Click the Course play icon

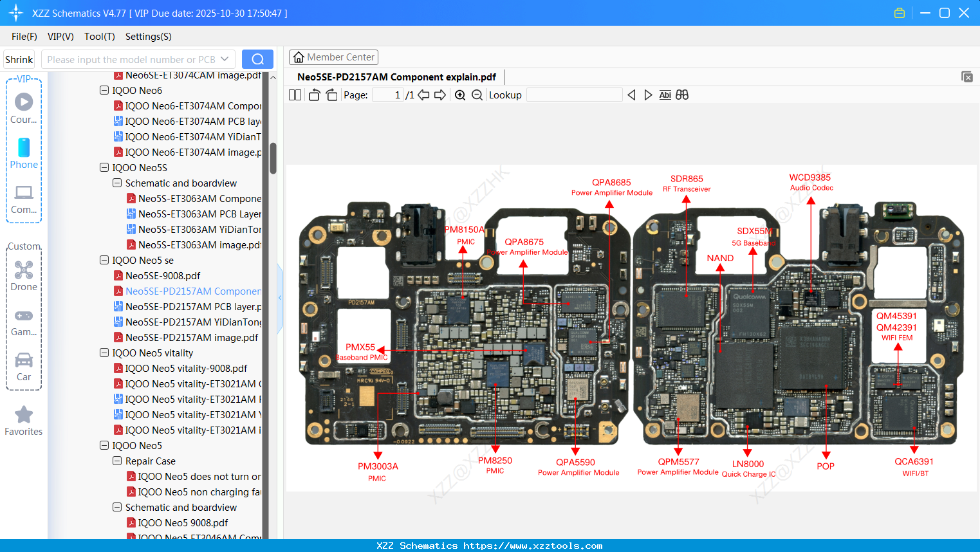(23, 102)
